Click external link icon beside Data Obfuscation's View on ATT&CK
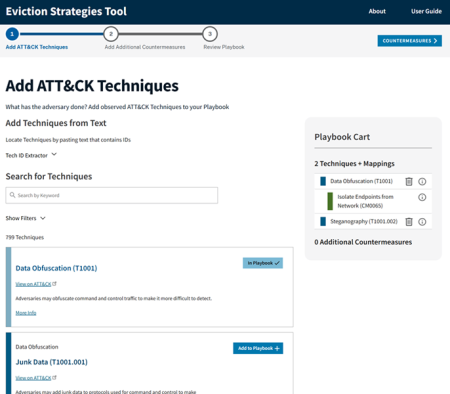Viewport: 450px width, 394px height. coord(54,284)
